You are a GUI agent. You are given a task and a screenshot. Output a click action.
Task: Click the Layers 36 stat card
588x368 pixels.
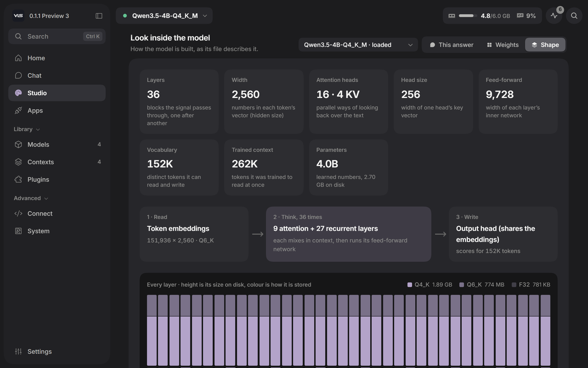click(x=179, y=102)
